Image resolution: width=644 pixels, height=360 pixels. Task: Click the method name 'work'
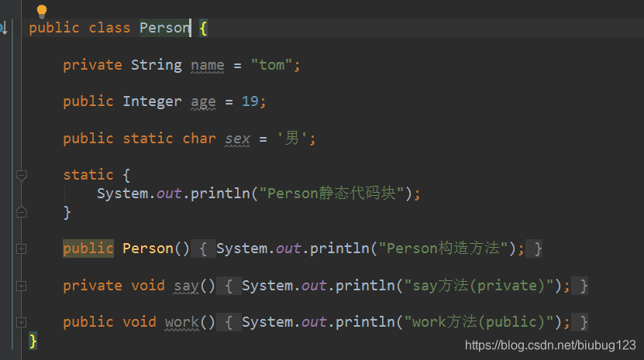182,322
